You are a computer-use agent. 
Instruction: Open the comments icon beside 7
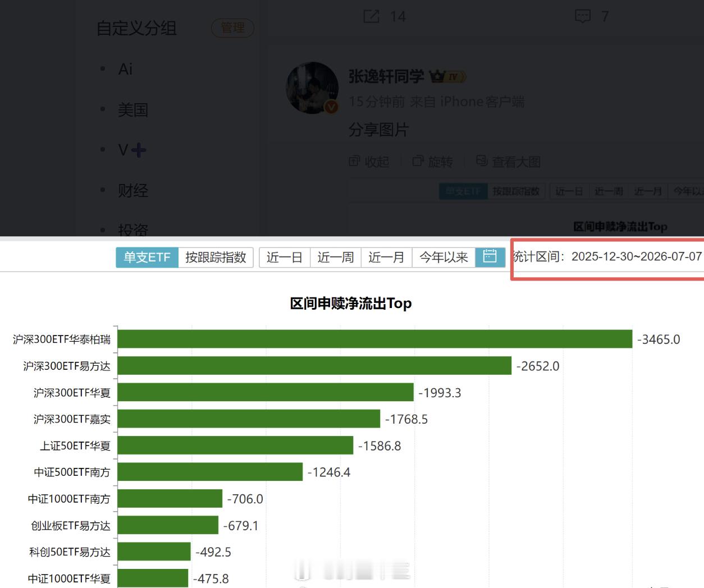tap(583, 16)
